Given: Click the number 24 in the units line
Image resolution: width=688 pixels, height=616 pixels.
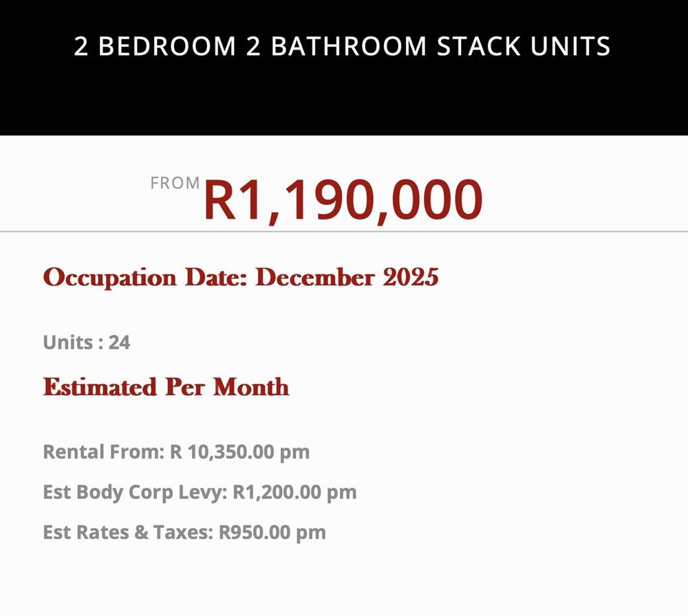Looking at the screenshot, I should click(119, 342).
